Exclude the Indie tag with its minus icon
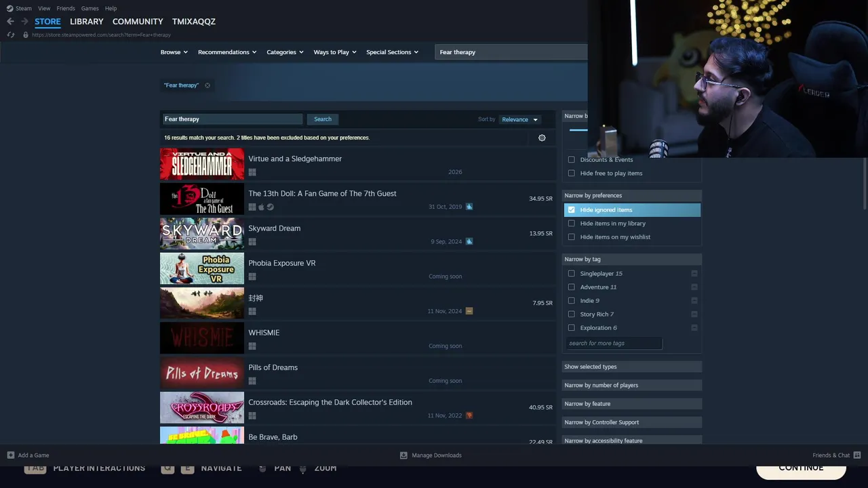 [x=694, y=301]
